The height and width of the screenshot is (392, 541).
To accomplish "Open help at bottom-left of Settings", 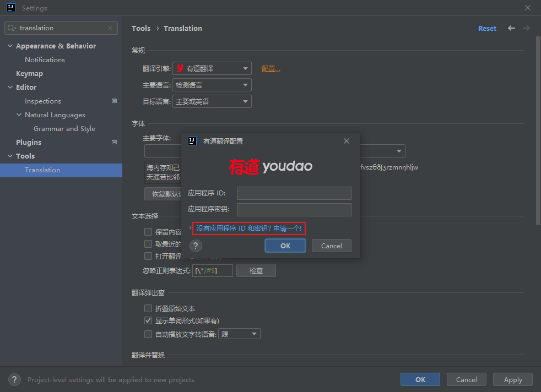I will tap(14, 379).
